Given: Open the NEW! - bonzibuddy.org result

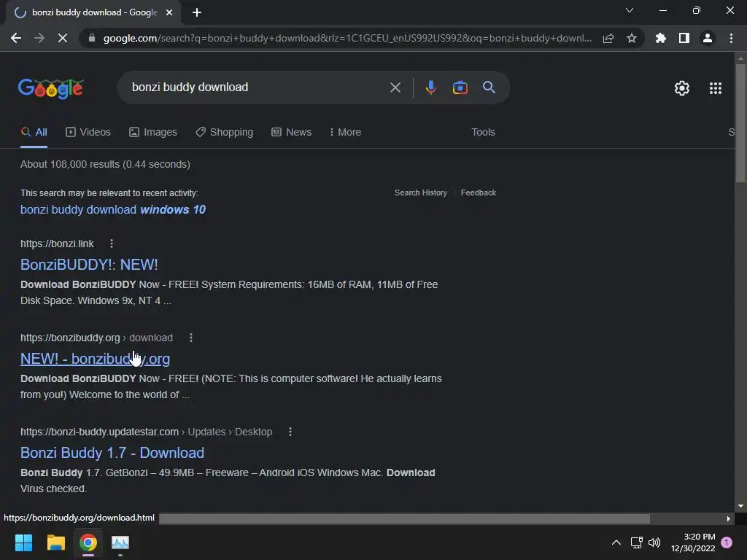Looking at the screenshot, I should click(x=96, y=359).
